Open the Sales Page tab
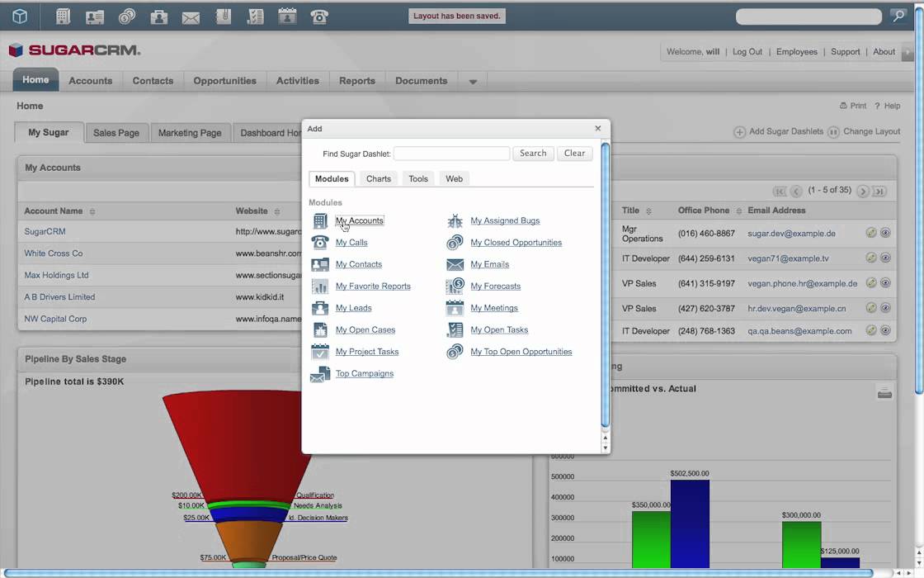 116,133
